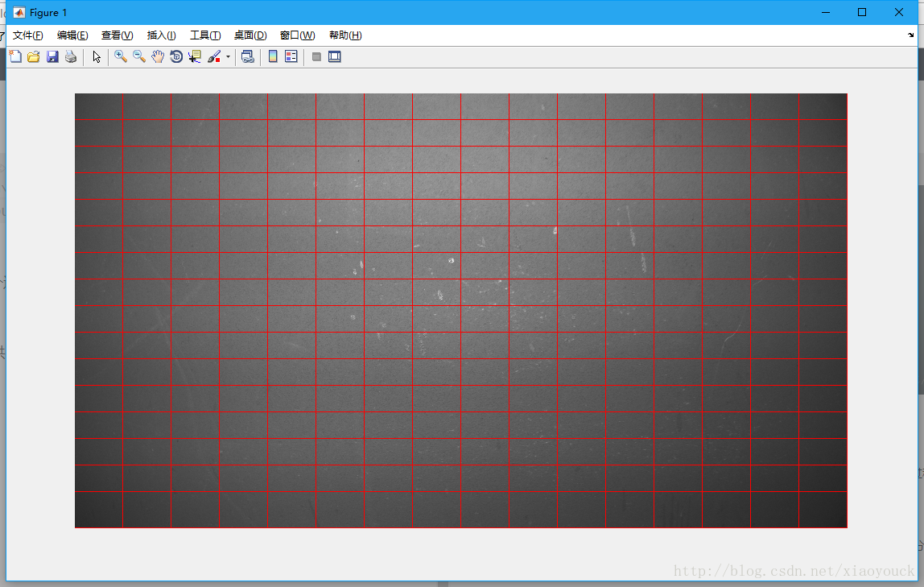Click the New Figure icon
Image resolution: width=924 pixels, height=587 pixels.
pyautogui.click(x=15, y=56)
